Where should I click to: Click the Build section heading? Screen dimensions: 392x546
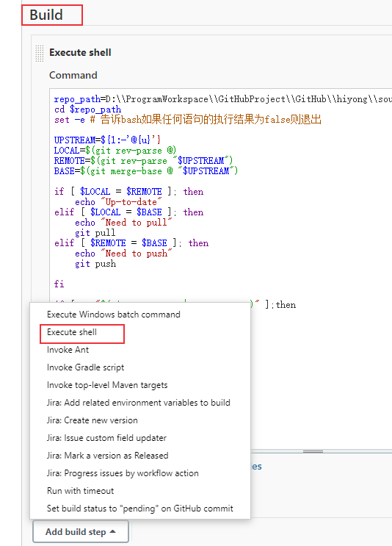tap(46, 15)
